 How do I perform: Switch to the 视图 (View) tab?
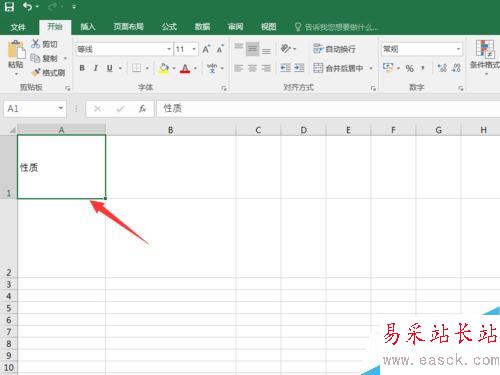click(269, 27)
